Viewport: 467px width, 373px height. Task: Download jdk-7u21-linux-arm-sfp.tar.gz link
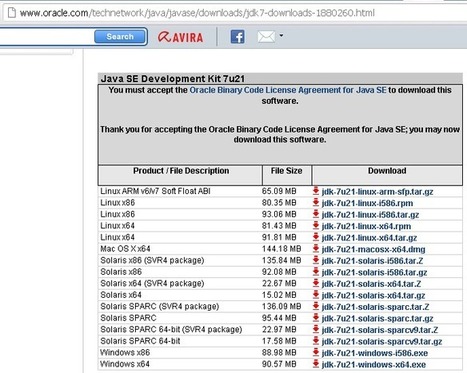[377, 192]
